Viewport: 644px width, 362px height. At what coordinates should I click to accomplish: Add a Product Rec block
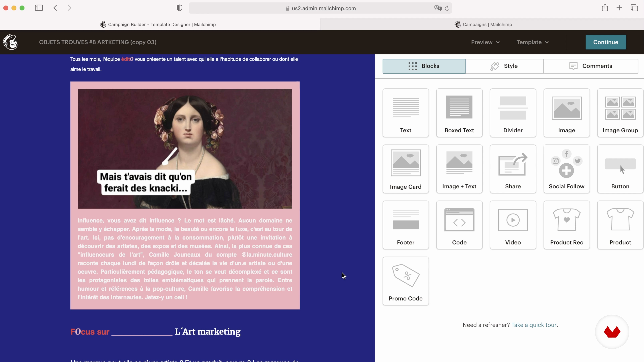coord(567,225)
